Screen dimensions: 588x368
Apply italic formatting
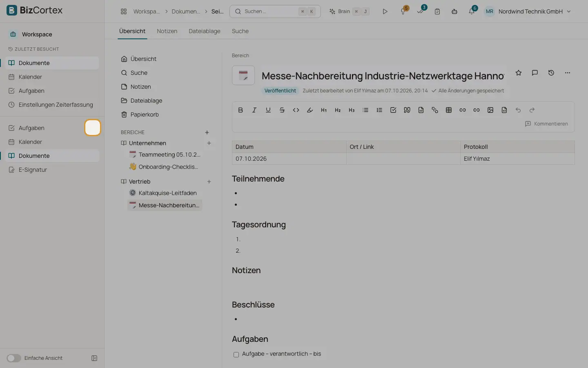tap(254, 110)
